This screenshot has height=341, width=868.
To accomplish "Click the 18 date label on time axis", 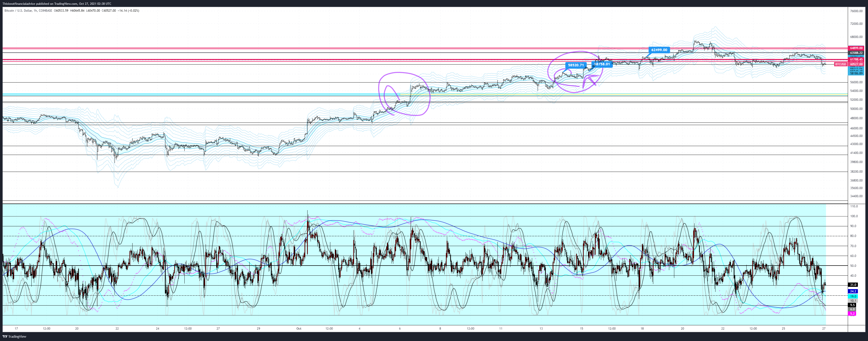I will 642,329.
